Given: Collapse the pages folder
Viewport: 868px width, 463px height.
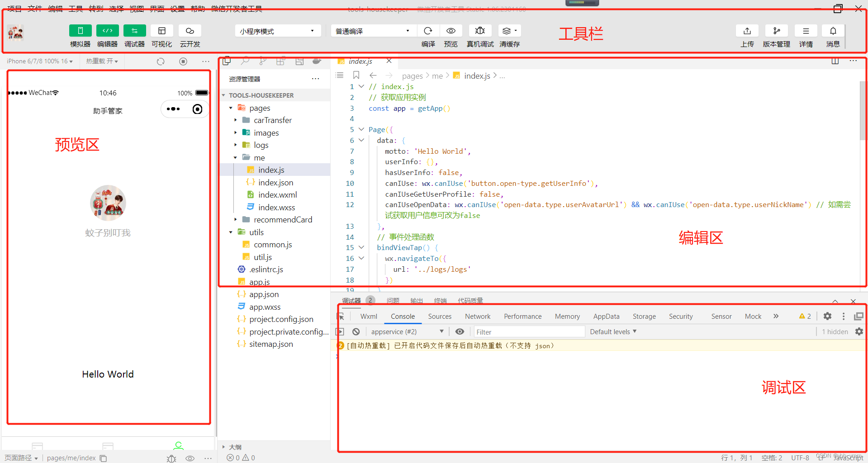Looking at the screenshot, I should tap(231, 108).
